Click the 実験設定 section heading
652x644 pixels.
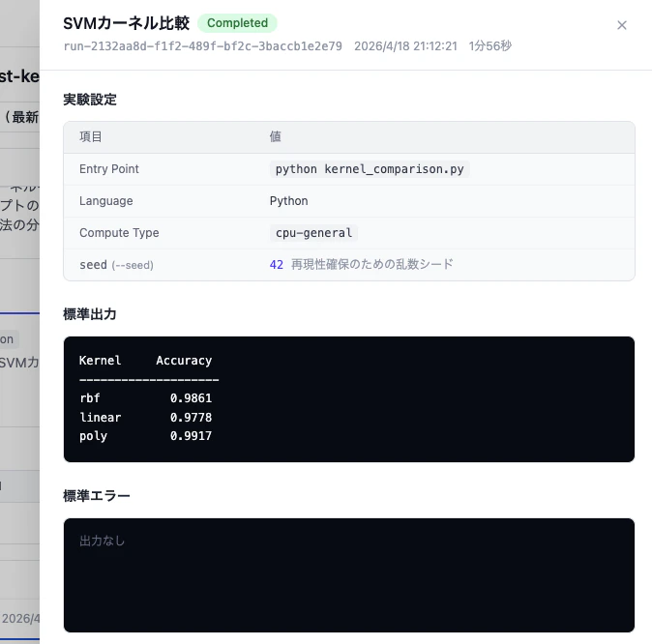pyautogui.click(x=90, y=100)
